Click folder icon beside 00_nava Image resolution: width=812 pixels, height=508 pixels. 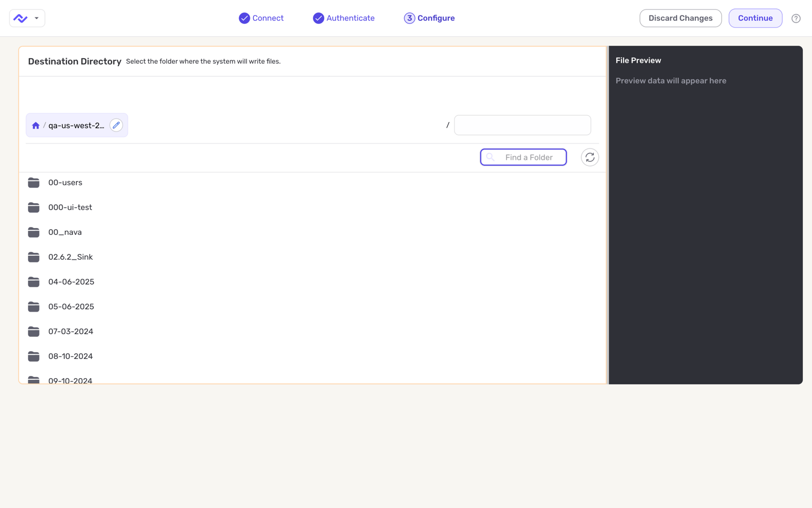[34, 233]
